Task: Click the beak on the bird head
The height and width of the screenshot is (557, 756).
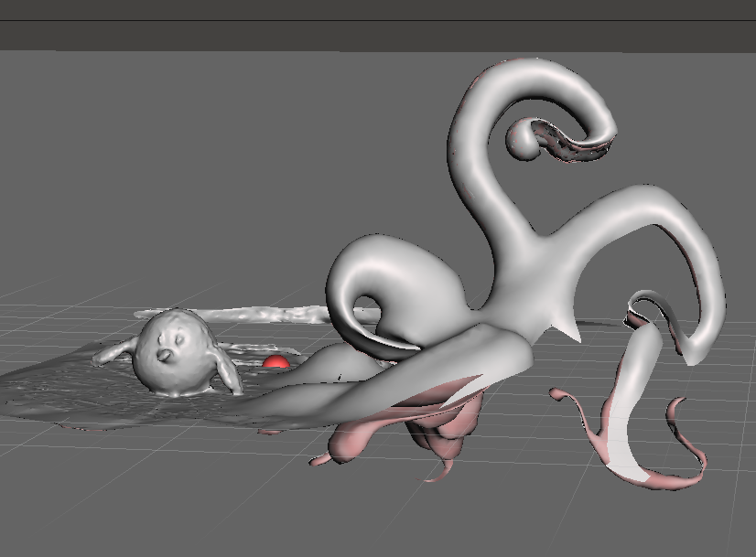Action: point(165,355)
